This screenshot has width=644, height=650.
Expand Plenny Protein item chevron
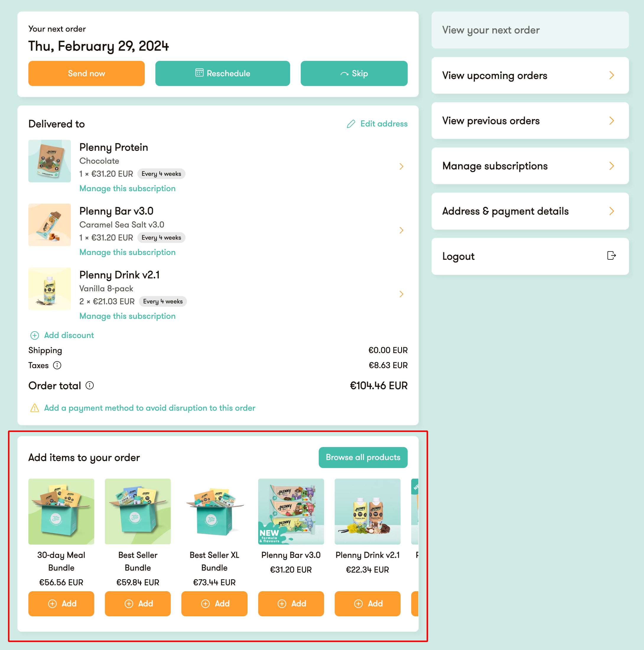[x=401, y=167]
